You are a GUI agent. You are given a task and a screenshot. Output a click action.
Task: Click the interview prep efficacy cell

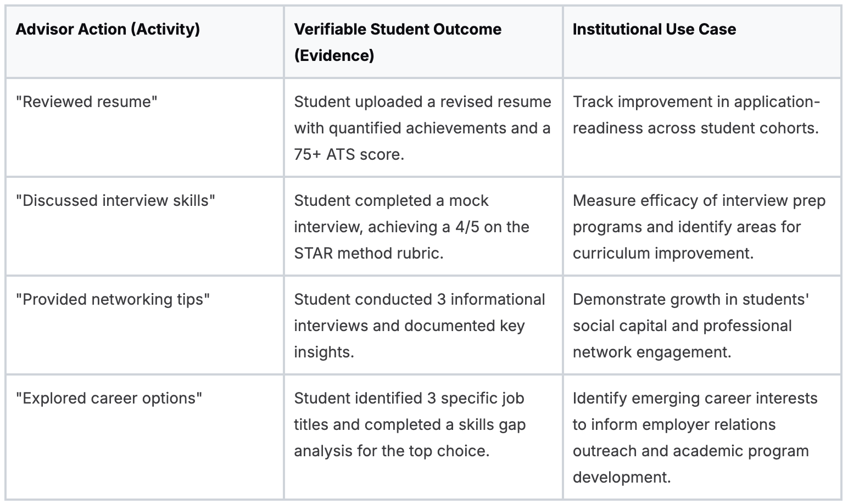point(699,227)
